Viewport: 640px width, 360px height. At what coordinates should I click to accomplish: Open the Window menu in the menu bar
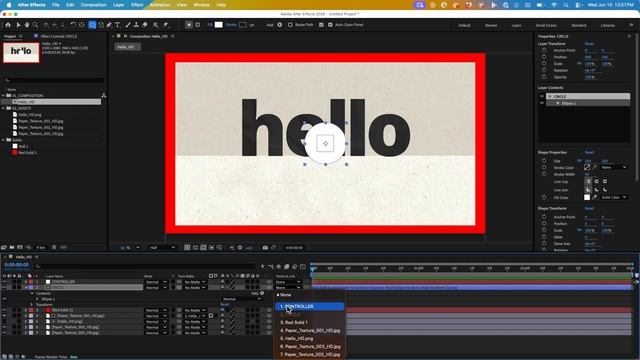point(201,5)
